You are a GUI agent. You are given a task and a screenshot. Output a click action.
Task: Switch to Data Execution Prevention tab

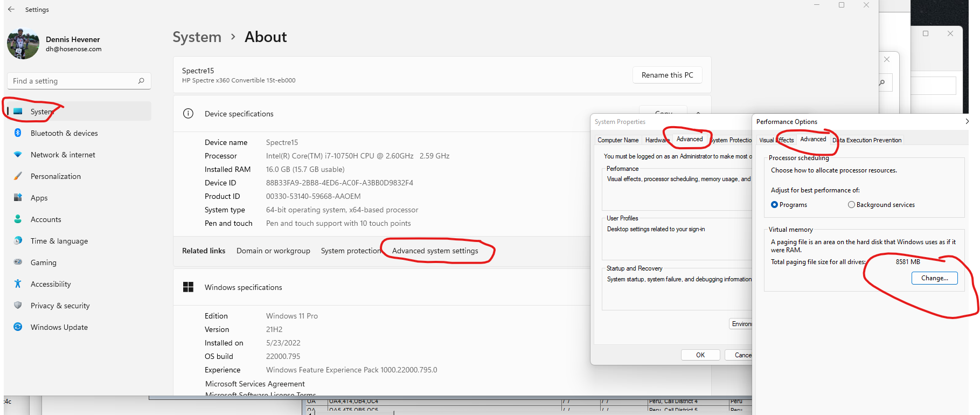coord(867,140)
